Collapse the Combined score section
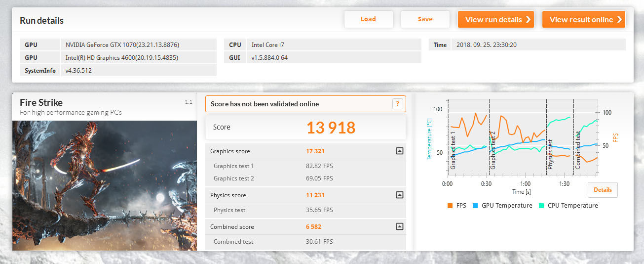Screen dimensions: 644x264 click(x=400, y=227)
